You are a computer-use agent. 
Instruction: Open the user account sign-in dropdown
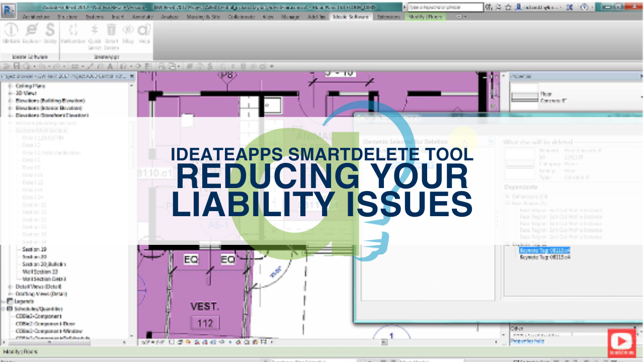coord(541,8)
